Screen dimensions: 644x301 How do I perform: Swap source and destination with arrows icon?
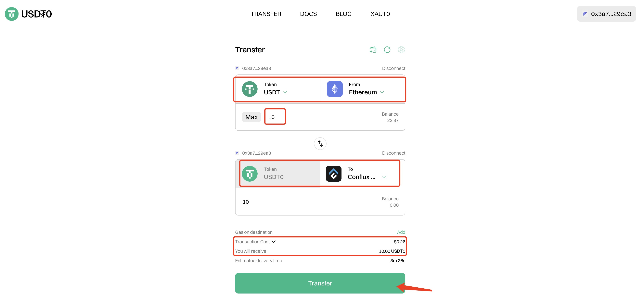[x=320, y=143]
